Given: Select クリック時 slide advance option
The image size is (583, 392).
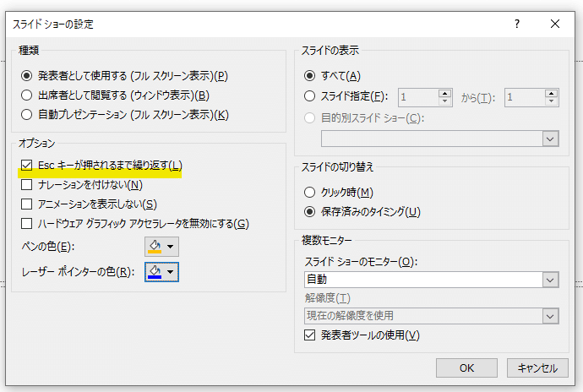Looking at the screenshot, I should [x=309, y=193].
